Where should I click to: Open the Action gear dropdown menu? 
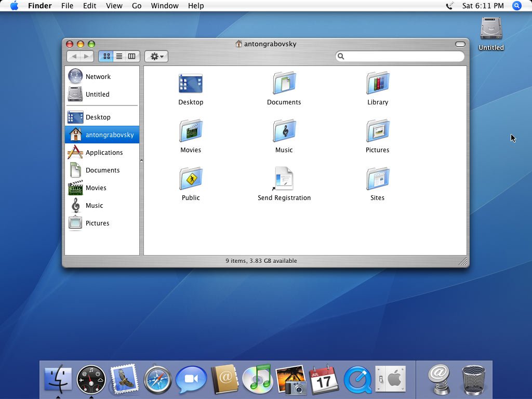tap(156, 56)
